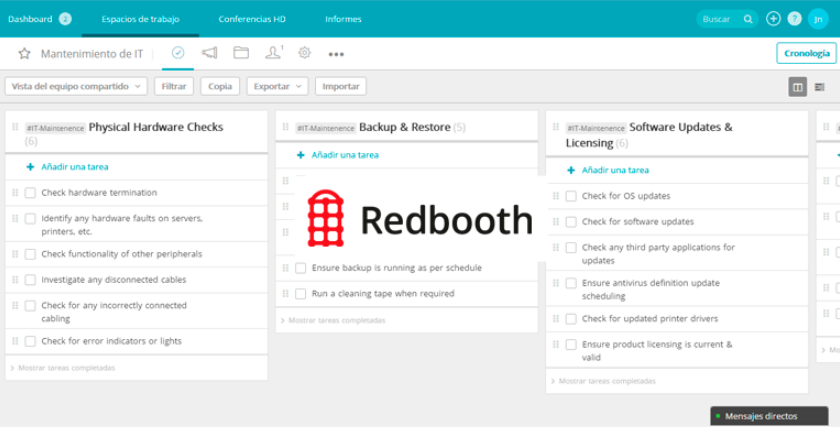
Task: Click the Backup & Restore list title
Action: (404, 128)
